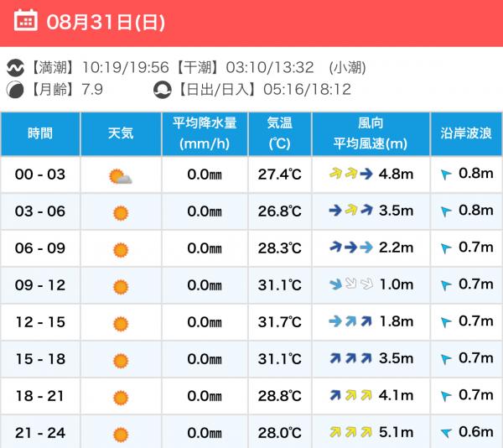Click the wave height 0.6m
Screen dimensions: 503x448
pos(476,431)
